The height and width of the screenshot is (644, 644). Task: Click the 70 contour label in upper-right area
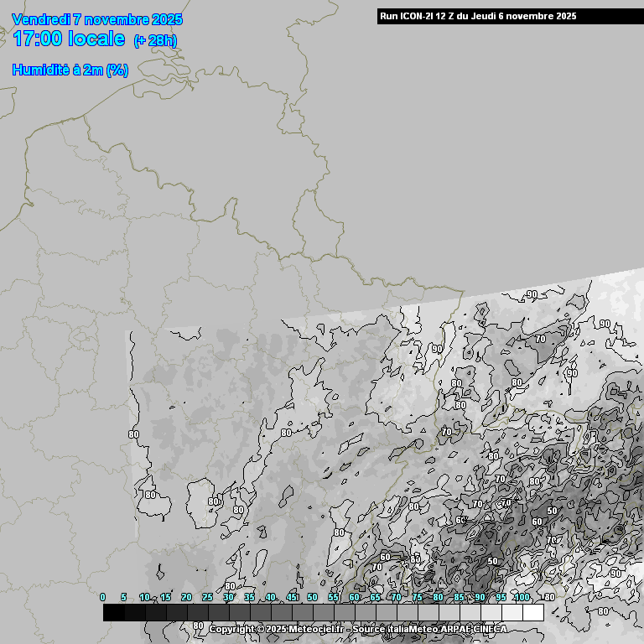(541, 339)
